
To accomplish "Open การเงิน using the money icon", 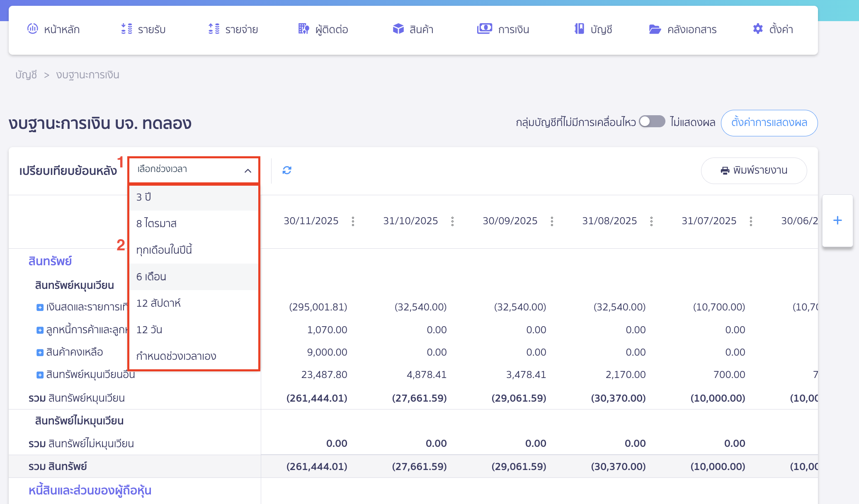I will coord(485,29).
